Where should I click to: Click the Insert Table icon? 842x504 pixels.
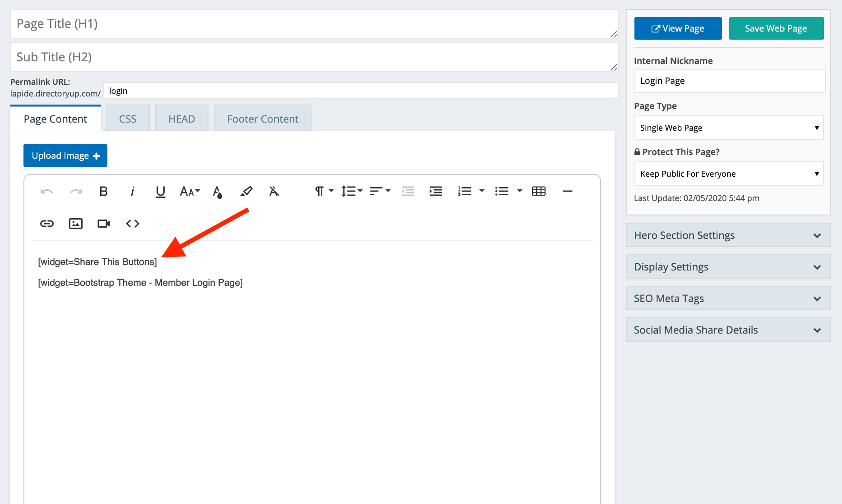tap(539, 191)
